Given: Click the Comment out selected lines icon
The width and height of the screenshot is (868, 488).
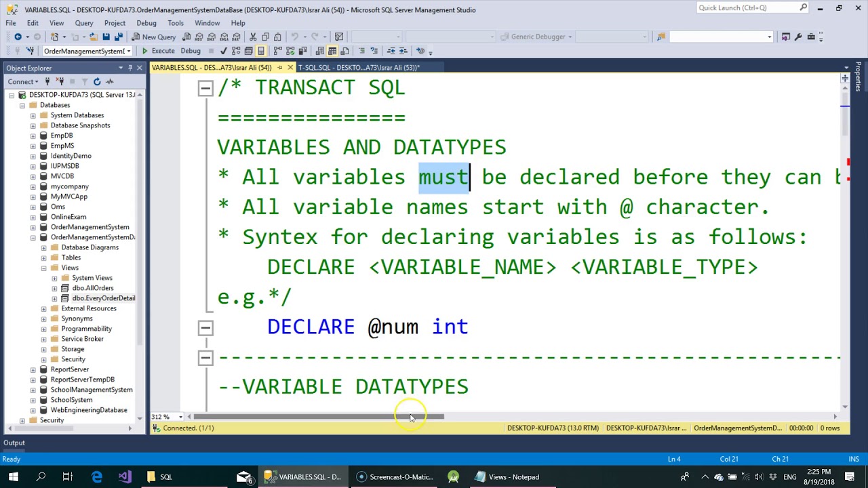Looking at the screenshot, I should point(361,51).
